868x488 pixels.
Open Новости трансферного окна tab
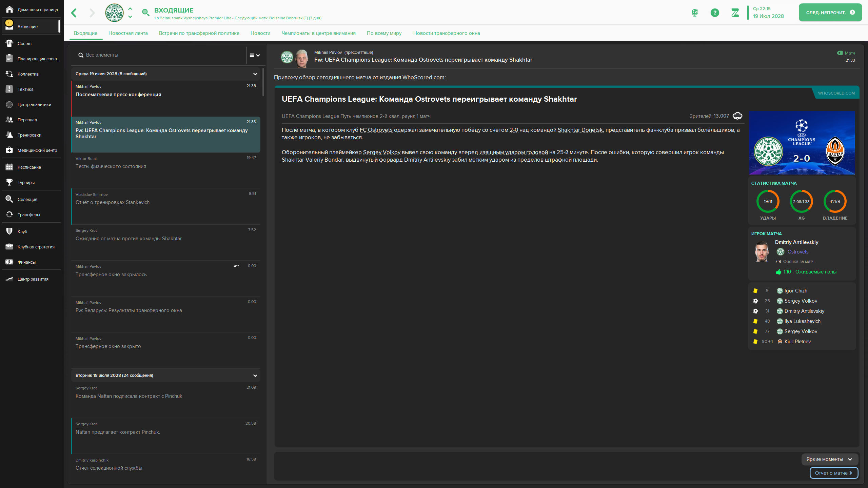[447, 33]
